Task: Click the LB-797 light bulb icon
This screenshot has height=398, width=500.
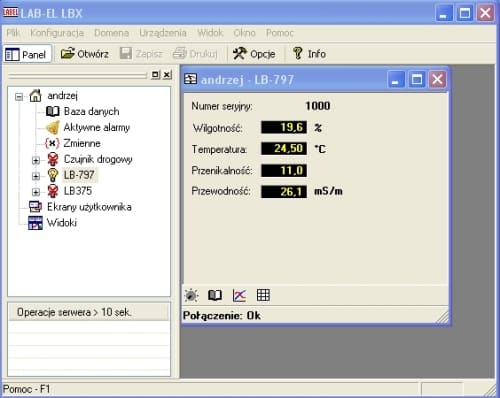Action: point(53,175)
